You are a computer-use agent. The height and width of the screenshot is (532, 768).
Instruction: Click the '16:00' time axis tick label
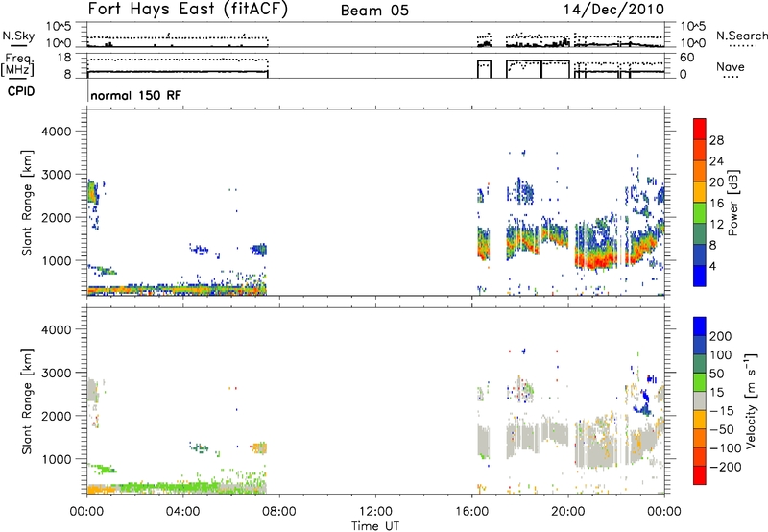point(471,512)
